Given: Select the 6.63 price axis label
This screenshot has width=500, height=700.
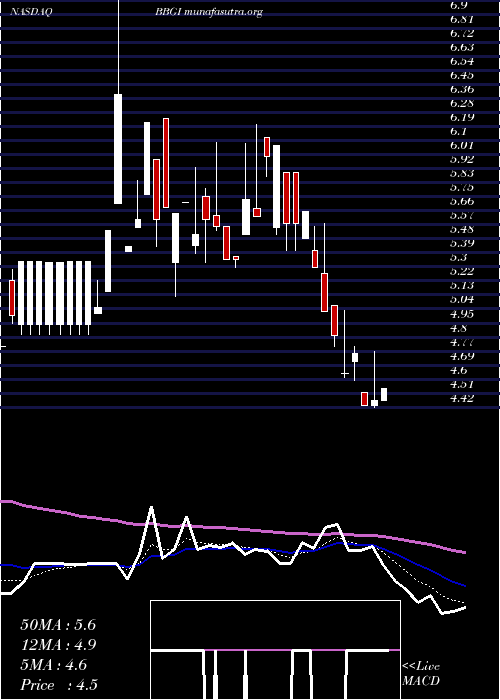Looking at the screenshot, I should 462,47.
